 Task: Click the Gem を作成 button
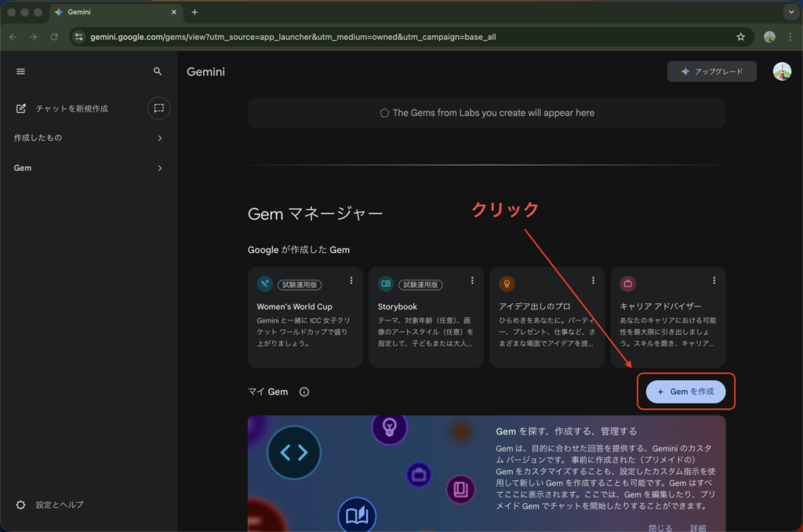coord(686,391)
